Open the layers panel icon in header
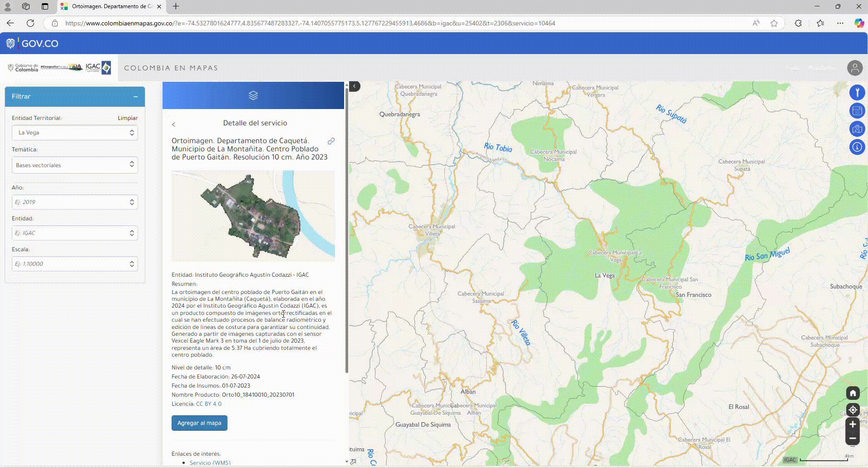 [x=253, y=95]
